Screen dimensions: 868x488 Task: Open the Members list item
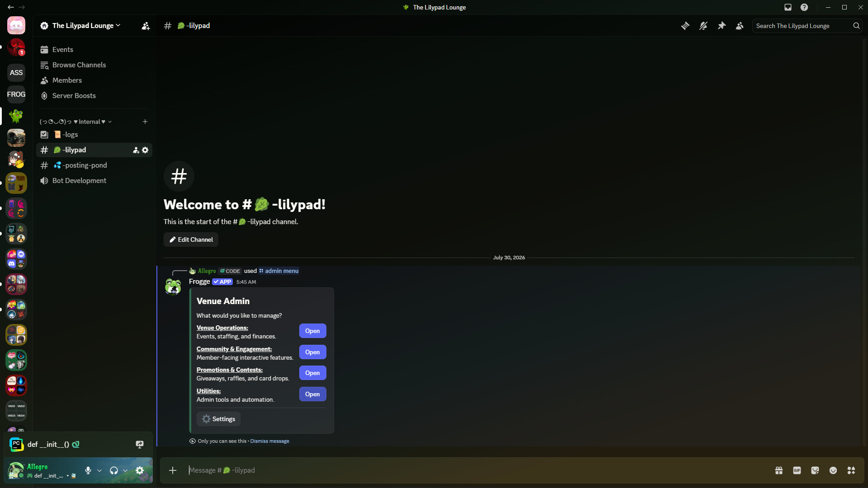94,80
